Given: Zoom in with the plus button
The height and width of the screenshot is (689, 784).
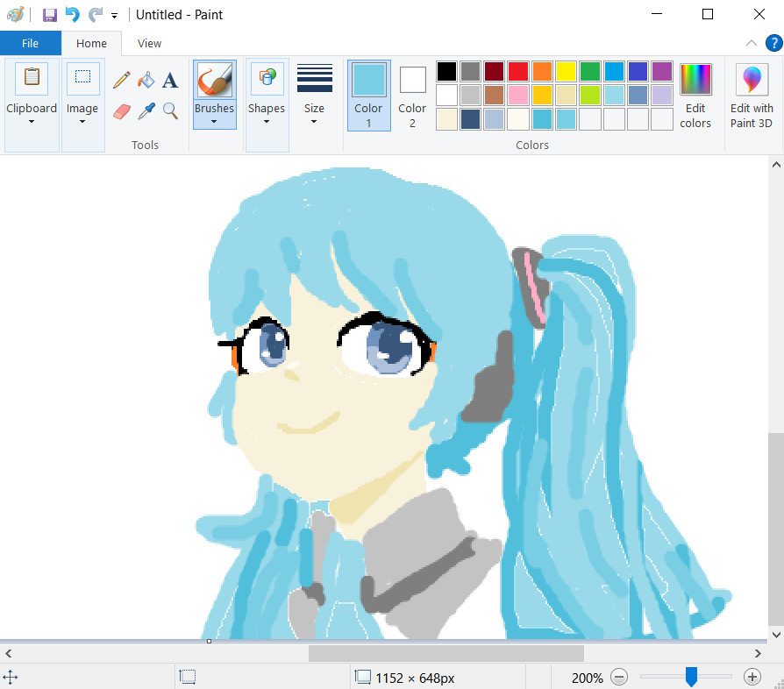Looking at the screenshot, I should 752,678.
